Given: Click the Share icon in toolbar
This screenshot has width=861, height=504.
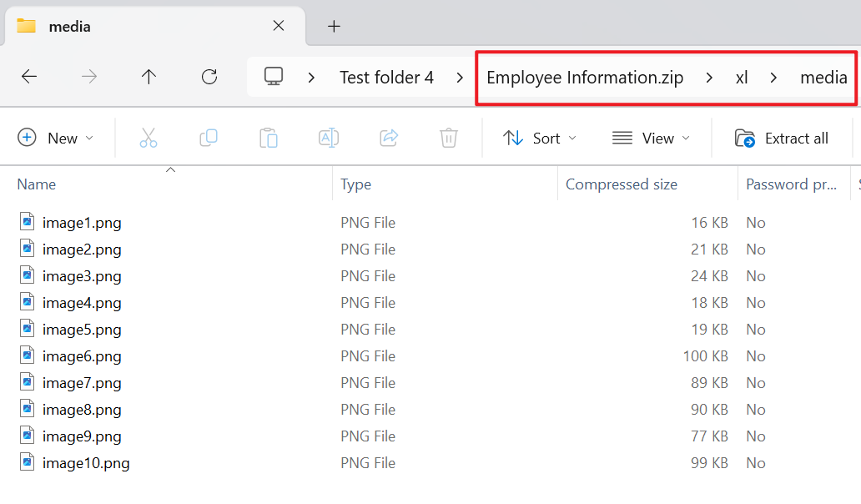Looking at the screenshot, I should click(x=389, y=138).
